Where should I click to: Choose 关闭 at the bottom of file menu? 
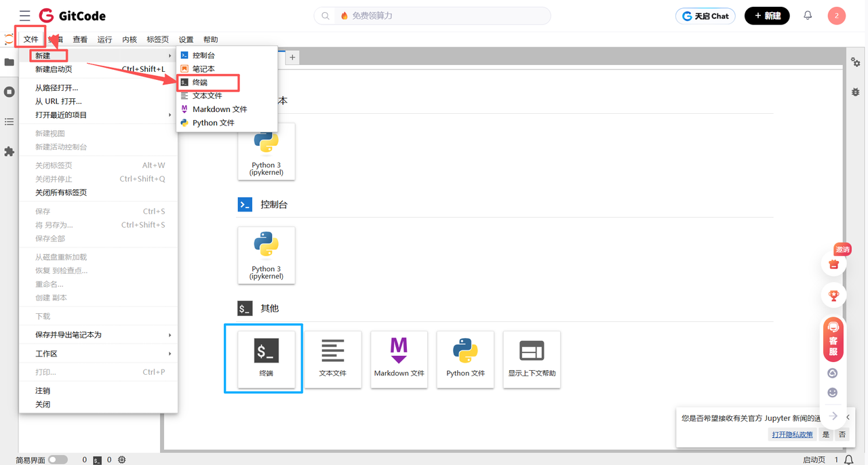tap(98, 404)
